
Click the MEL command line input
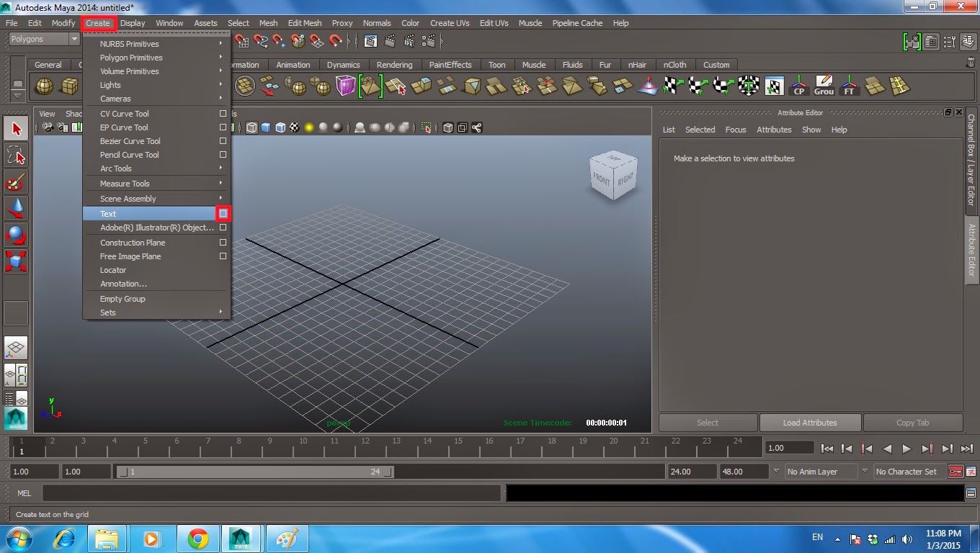(x=272, y=493)
